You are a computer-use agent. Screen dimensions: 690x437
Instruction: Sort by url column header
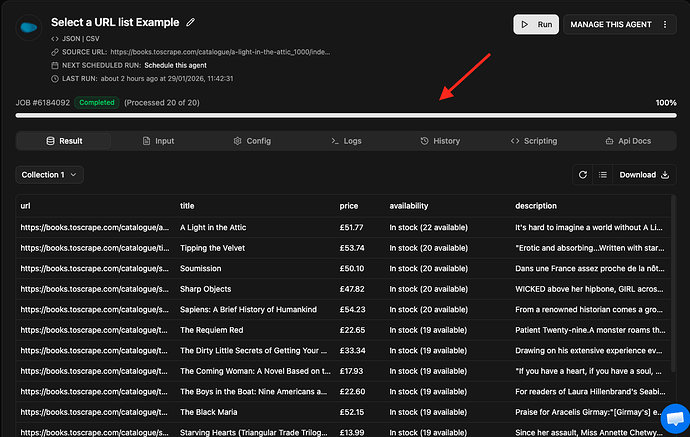click(x=26, y=206)
